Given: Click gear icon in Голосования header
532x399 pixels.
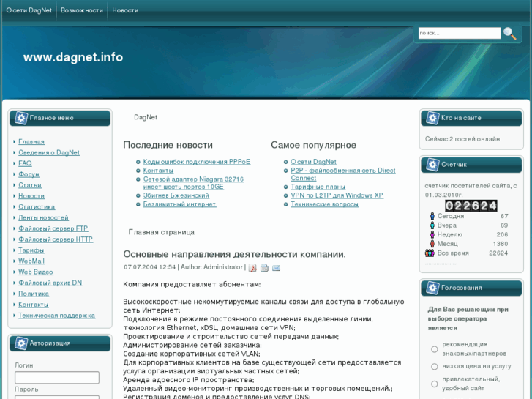Looking at the screenshot, I should (x=432, y=288).
